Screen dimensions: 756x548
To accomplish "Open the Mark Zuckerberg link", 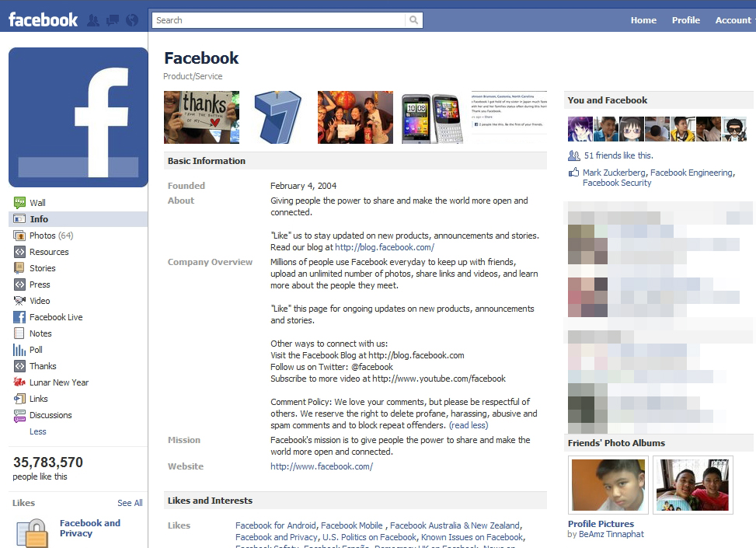I will (x=614, y=173).
